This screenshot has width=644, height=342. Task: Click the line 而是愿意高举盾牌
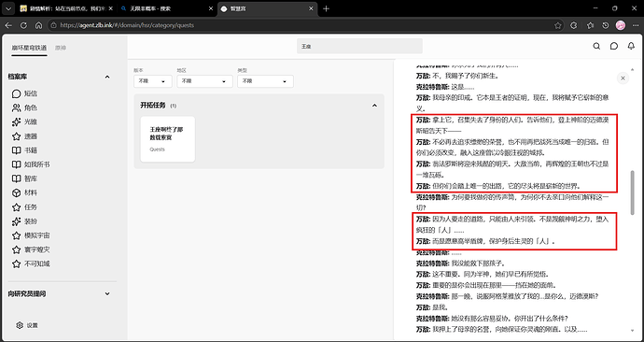tap(485, 241)
